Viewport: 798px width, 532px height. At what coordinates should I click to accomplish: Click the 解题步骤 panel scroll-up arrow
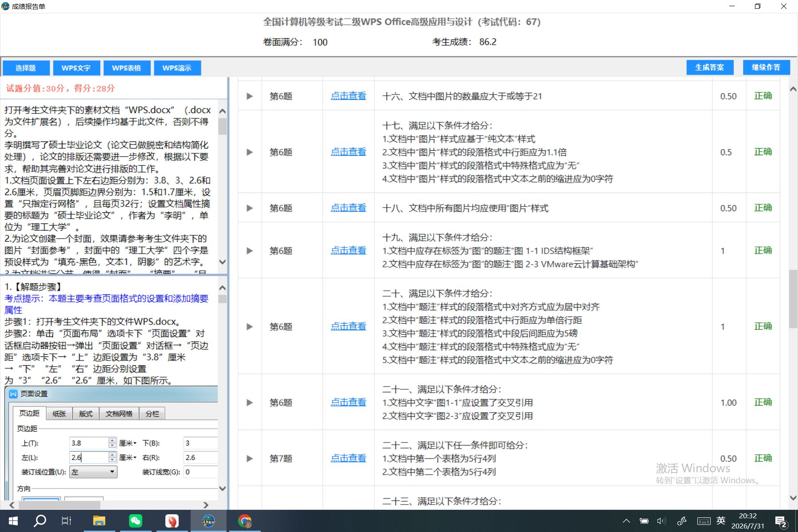(223, 288)
